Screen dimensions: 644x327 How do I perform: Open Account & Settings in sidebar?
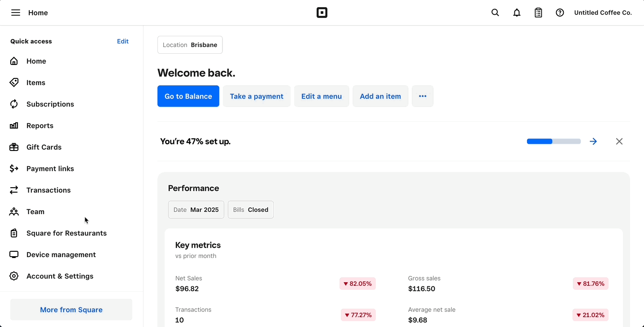pos(60,276)
